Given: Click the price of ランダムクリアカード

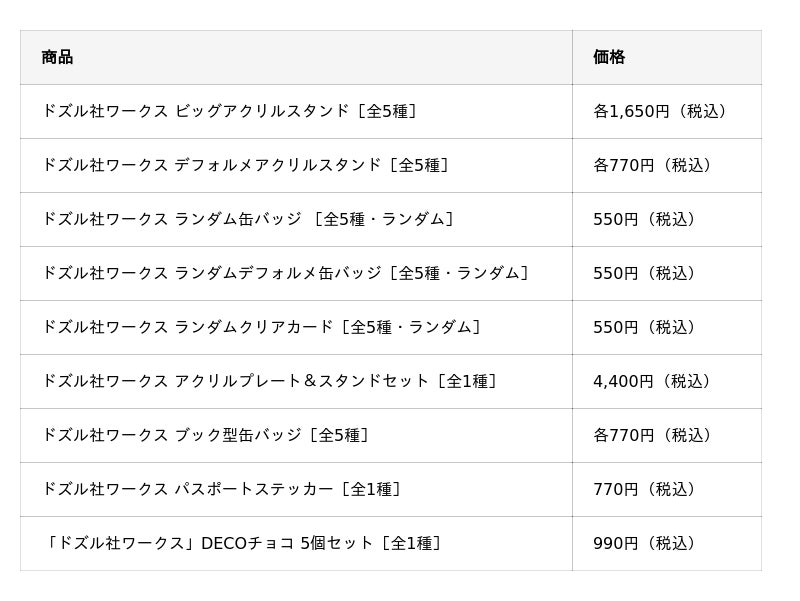Looking at the screenshot, I should [x=644, y=327].
